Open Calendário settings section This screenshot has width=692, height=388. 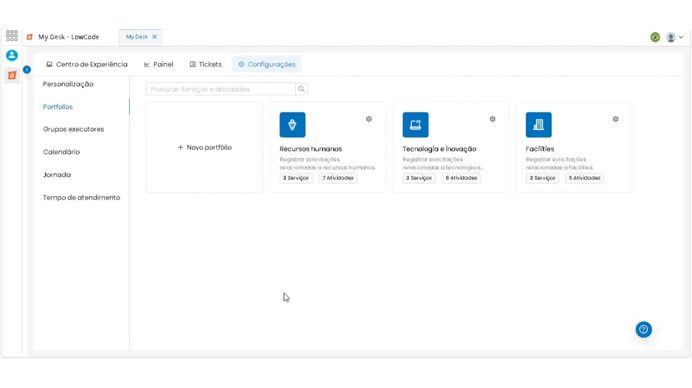coord(61,152)
